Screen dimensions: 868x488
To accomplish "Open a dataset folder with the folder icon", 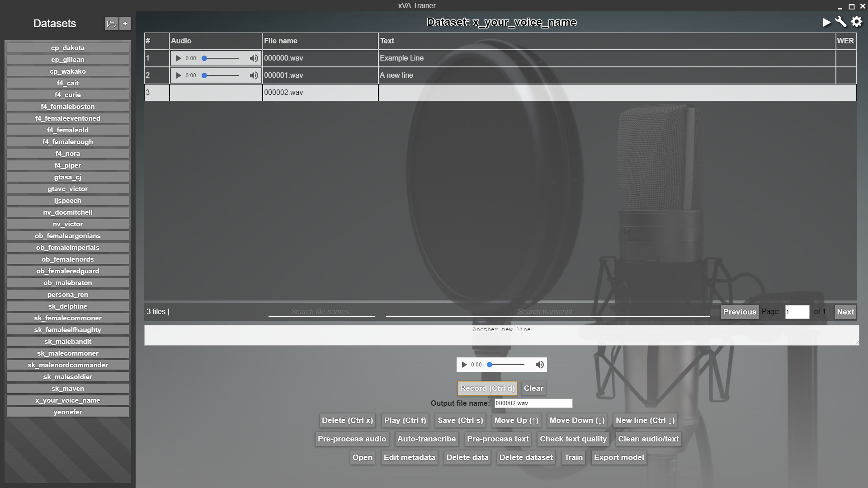I will (111, 23).
